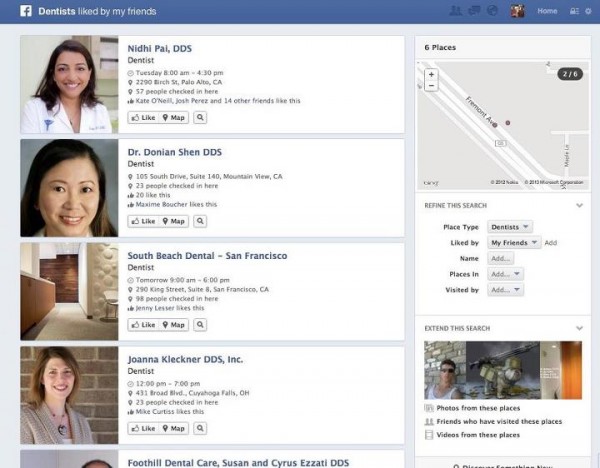Open Dr. Donian Shen DDS page

tap(174, 152)
